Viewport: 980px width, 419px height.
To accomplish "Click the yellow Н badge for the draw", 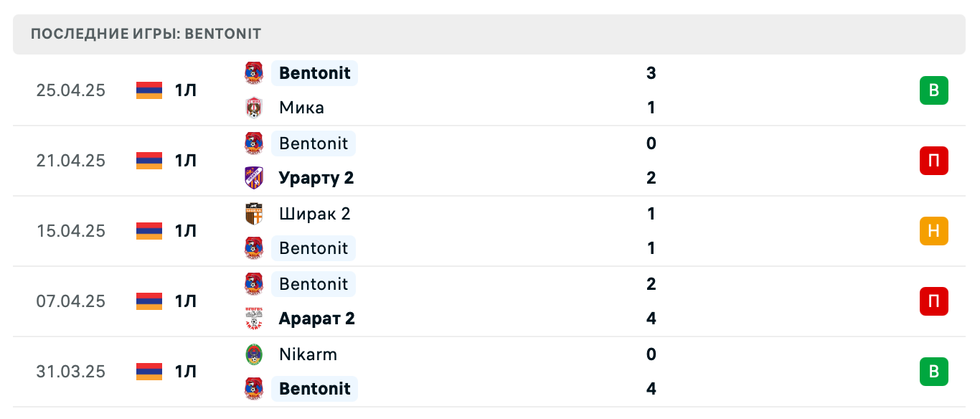I will point(933,231).
